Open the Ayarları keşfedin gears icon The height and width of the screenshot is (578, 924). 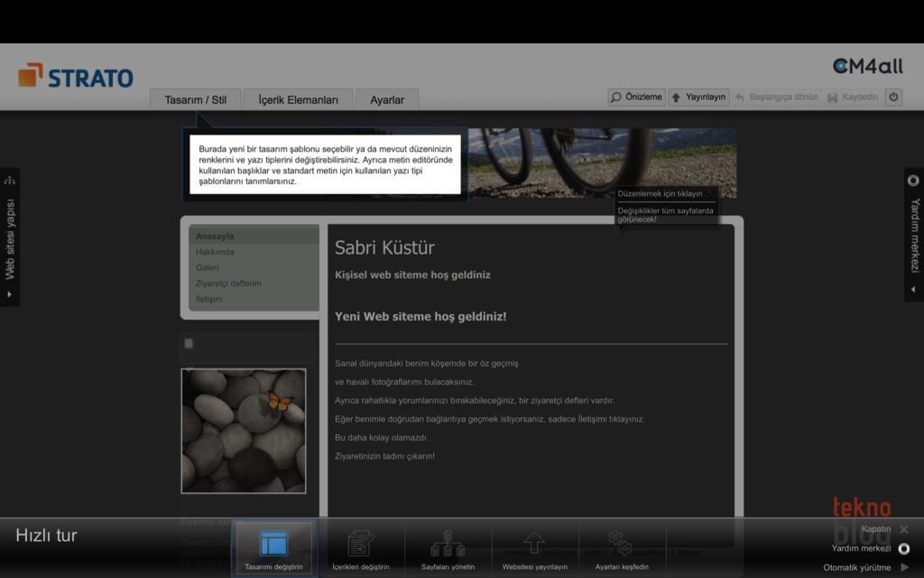click(621, 543)
